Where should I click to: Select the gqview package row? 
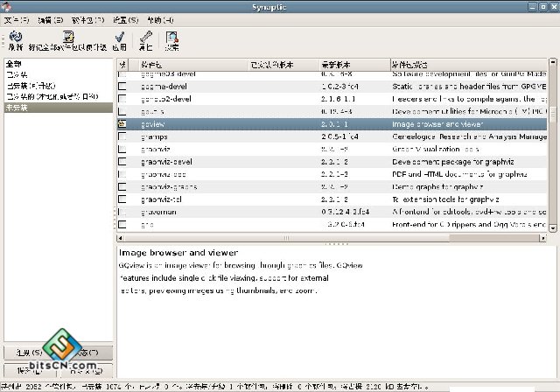(x=332, y=124)
